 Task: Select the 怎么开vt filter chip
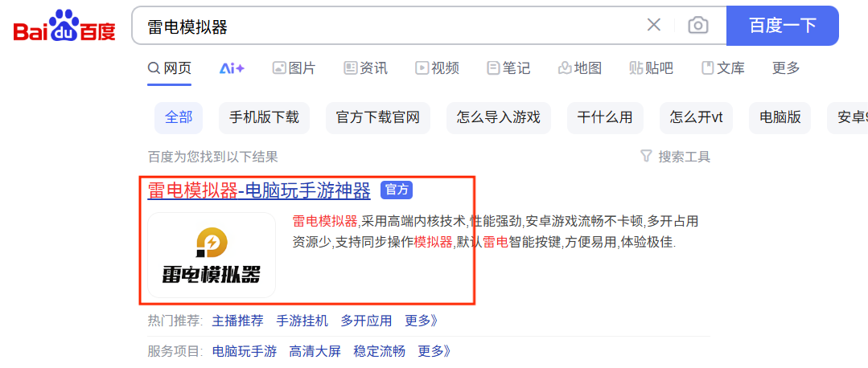point(696,117)
